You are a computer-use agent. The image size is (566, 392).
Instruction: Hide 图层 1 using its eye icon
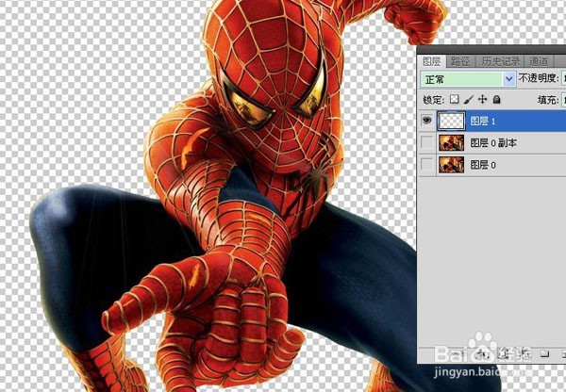tap(427, 120)
